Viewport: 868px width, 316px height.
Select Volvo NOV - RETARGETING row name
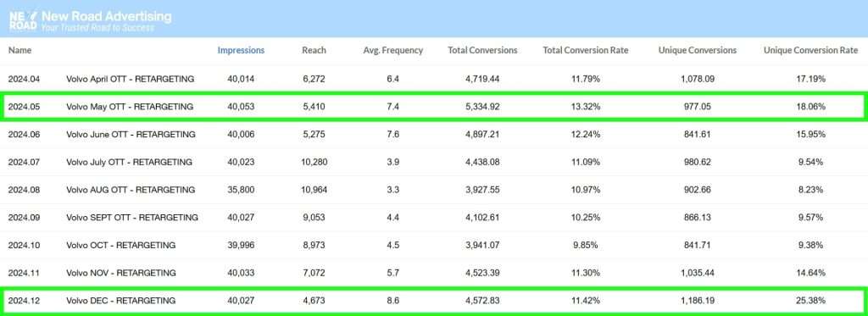pyautogui.click(x=120, y=273)
